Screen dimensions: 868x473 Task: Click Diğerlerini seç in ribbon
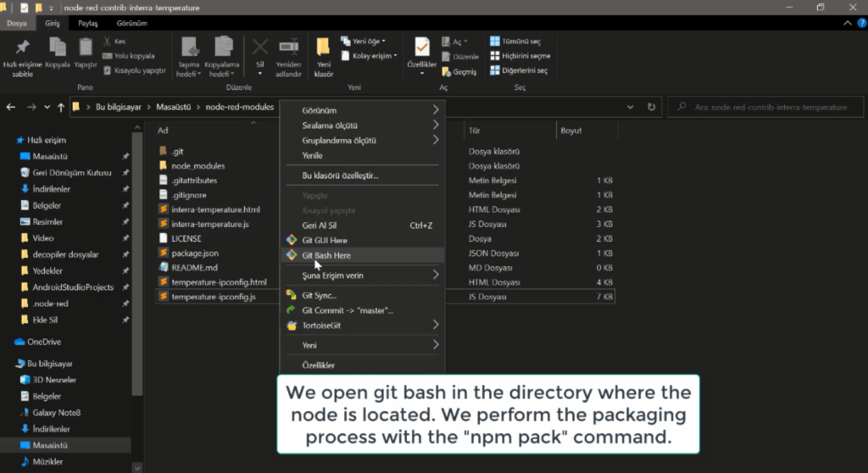(x=520, y=70)
